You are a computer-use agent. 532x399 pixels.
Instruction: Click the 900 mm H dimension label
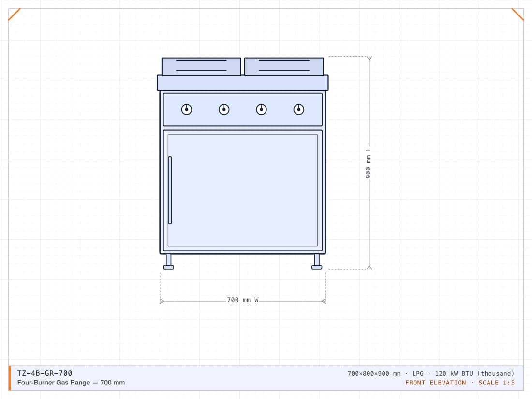(368, 163)
